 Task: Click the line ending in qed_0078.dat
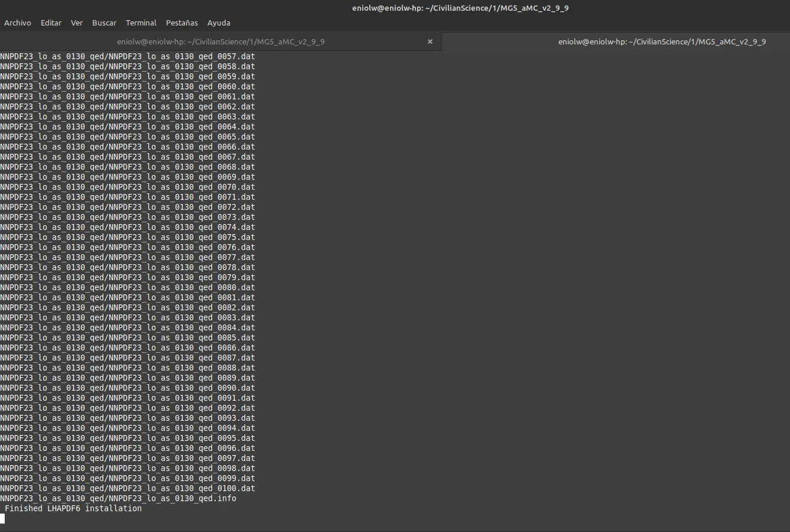click(x=127, y=267)
